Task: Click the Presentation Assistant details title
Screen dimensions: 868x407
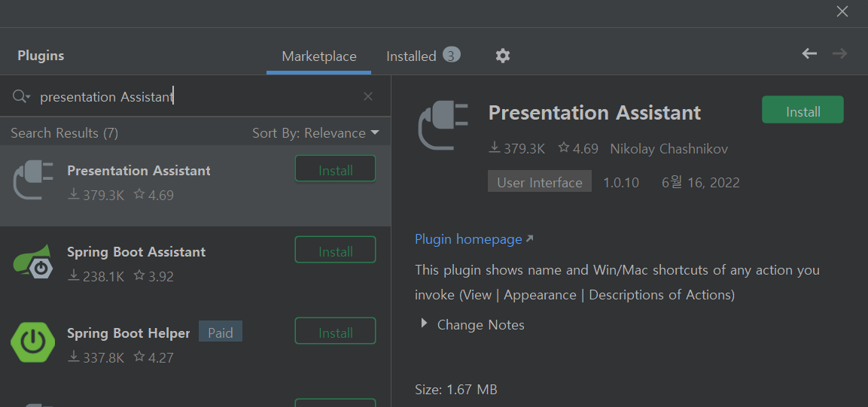Action: click(x=595, y=113)
